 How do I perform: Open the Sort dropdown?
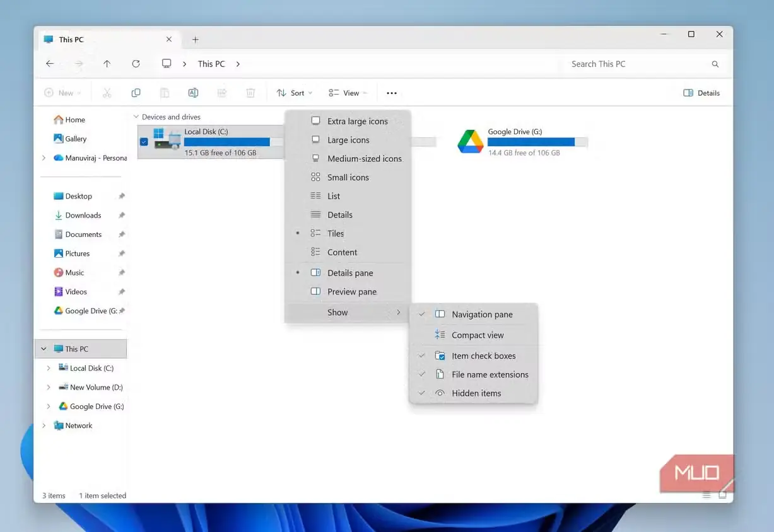click(295, 93)
